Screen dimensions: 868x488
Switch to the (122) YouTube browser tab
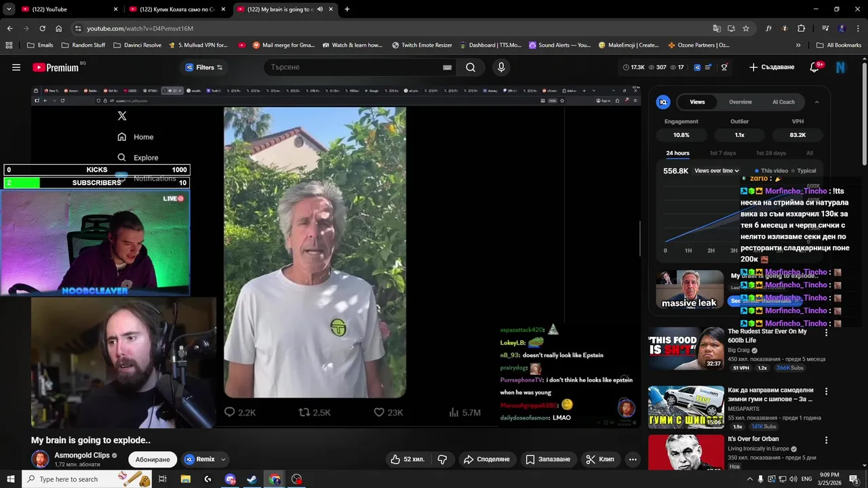pos(68,9)
